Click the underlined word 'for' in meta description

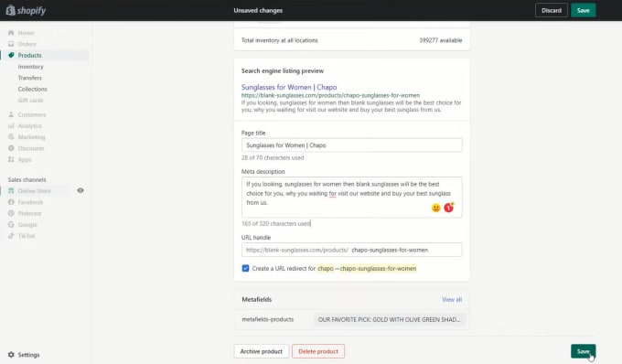click(x=332, y=194)
